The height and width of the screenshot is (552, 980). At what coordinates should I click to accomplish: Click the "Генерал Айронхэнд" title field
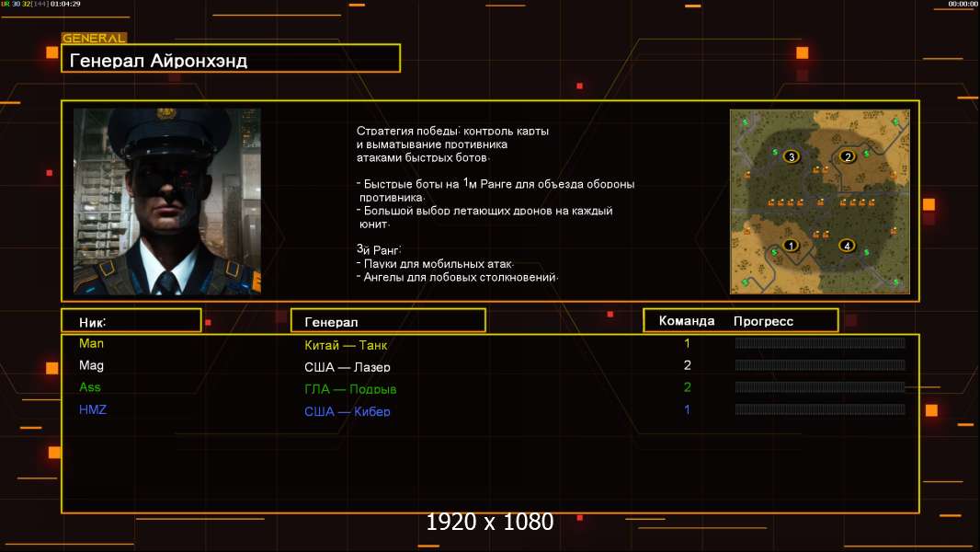pos(231,59)
